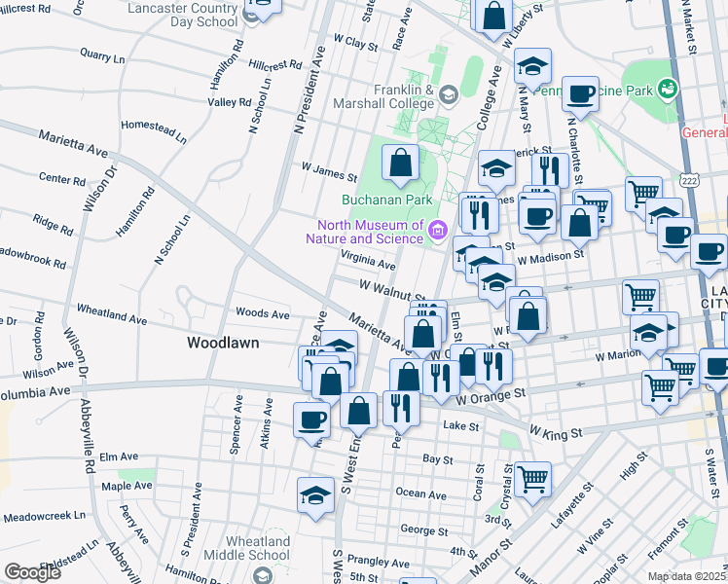
Task: Click the Homestead Ln street label
Action: click(154, 132)
